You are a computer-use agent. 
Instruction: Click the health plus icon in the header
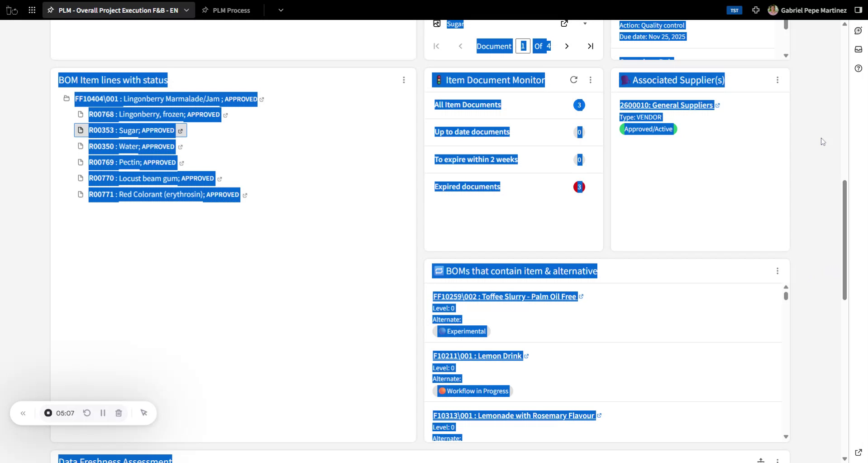coord(756,10)
